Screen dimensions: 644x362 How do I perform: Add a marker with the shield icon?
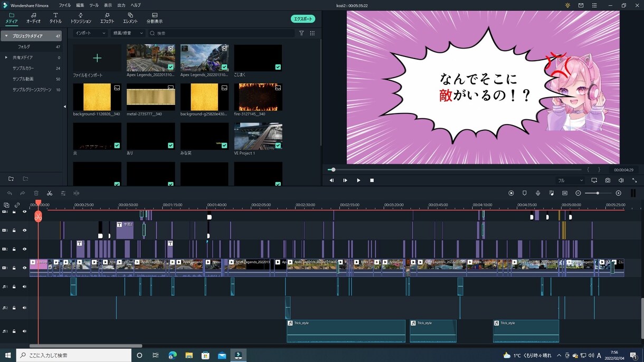[525, 193]
